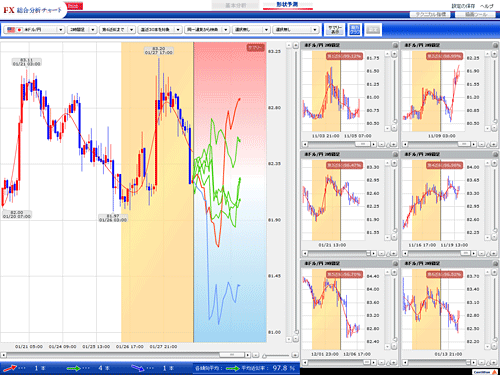Click the main chart horizontal zoom-out minus button
The width and height of the screenshot is (500, 375).
(255, 355)
